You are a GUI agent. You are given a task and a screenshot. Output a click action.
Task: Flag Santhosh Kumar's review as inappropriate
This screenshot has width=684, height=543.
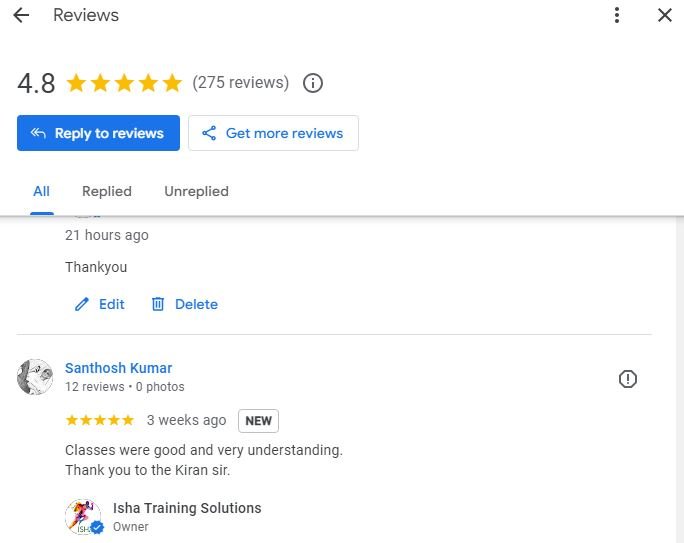click(628, 379)
